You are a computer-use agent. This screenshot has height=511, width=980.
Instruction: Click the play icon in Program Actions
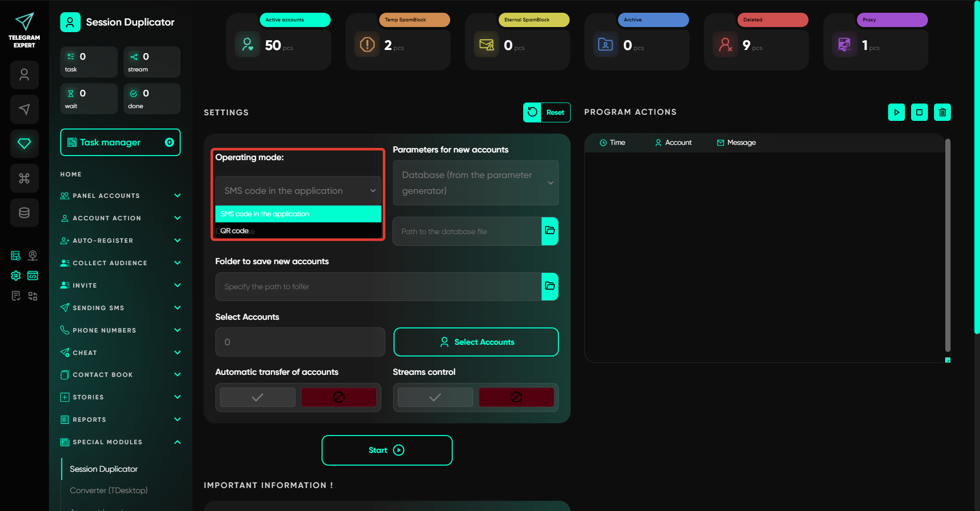(x=896, y=112)
